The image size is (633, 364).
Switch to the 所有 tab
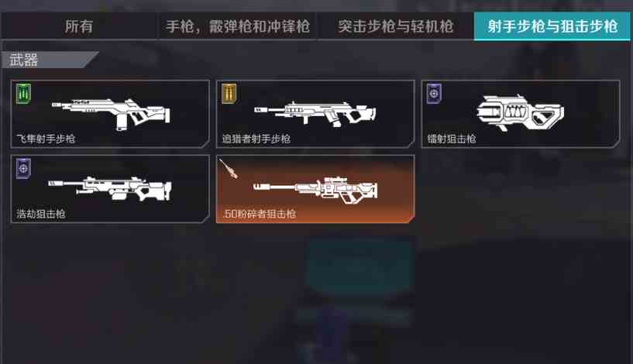[79, 26]
